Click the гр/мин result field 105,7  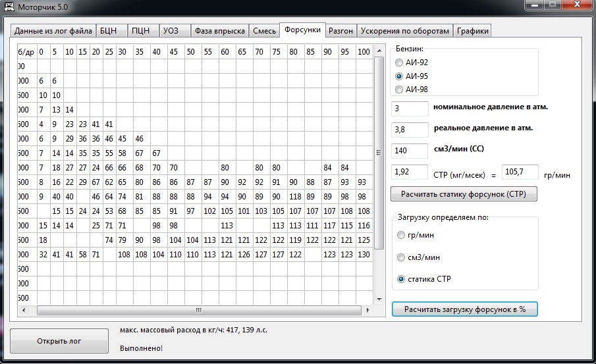(520, 172)
